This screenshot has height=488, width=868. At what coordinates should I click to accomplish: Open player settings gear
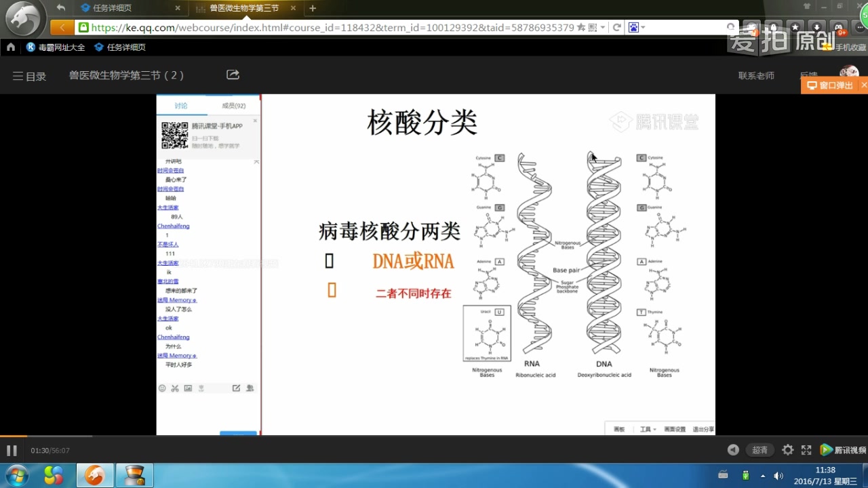click(x=787, y=450)
